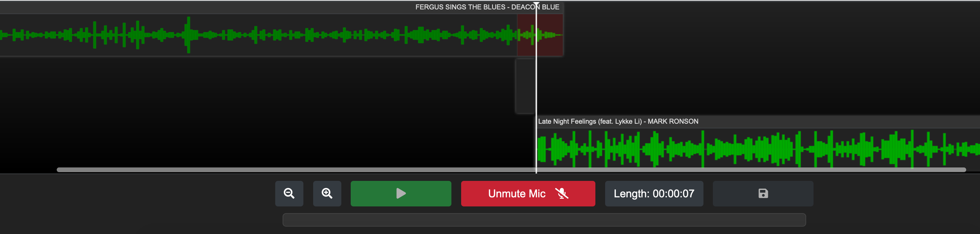
Task: Click the empty progress bar below controls
Action: click(x=544, y=220)
